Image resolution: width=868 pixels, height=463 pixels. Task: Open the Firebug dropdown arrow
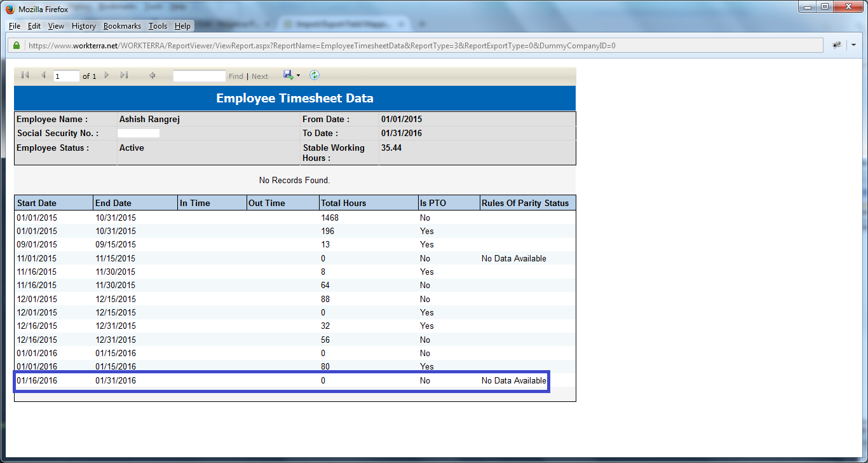853,46
